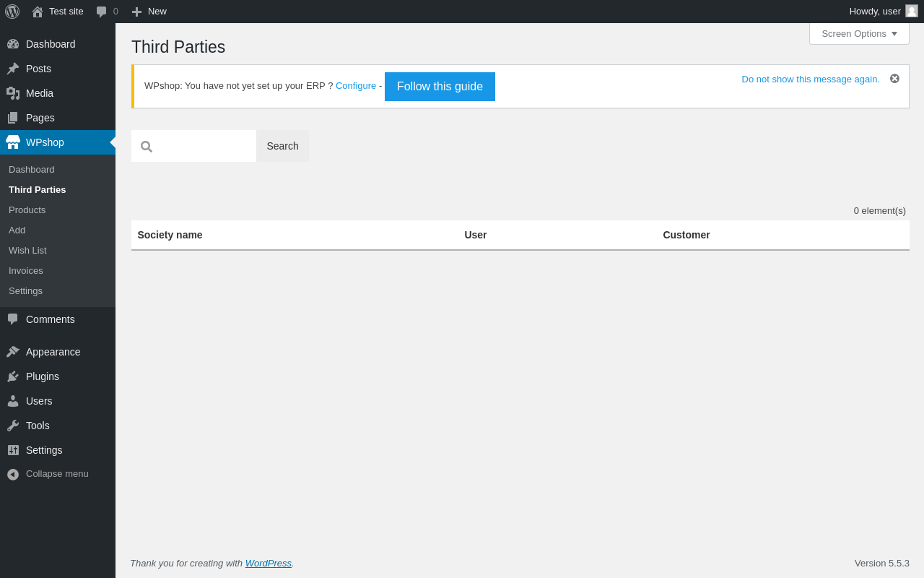Click the Customer column header
Screen dimensions: 924x578
[687, 235]
